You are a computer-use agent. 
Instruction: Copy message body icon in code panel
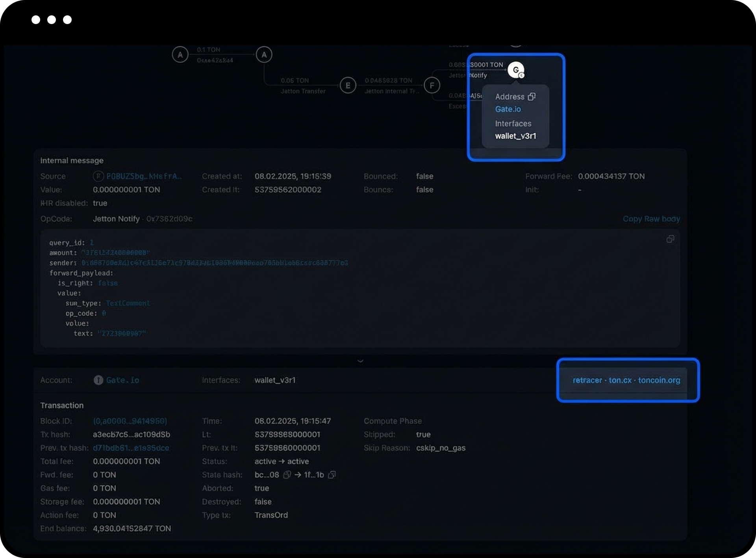click(670, 239)
